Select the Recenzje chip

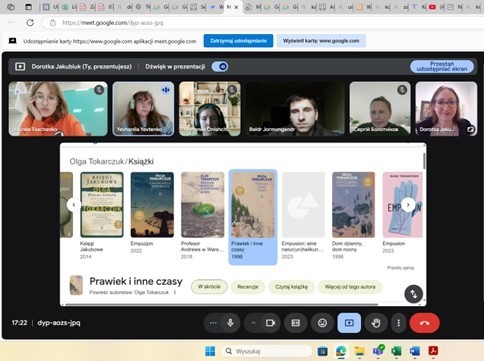(248, 287)
